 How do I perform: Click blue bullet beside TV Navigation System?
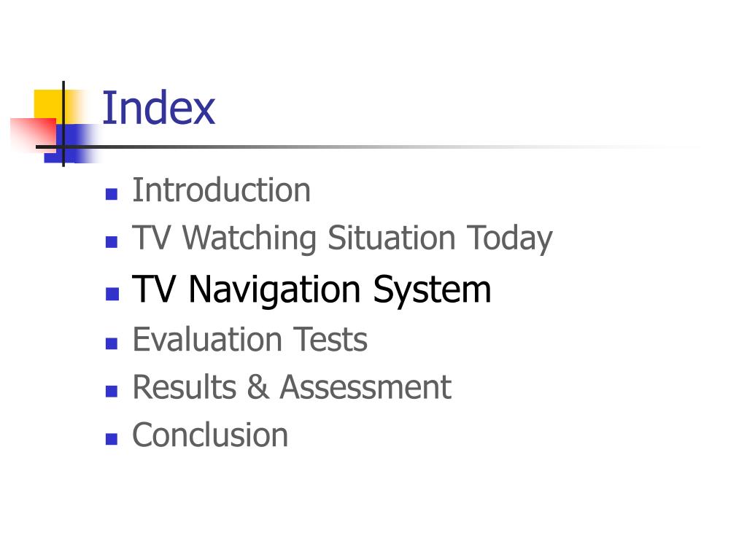(x=112, y=294)
